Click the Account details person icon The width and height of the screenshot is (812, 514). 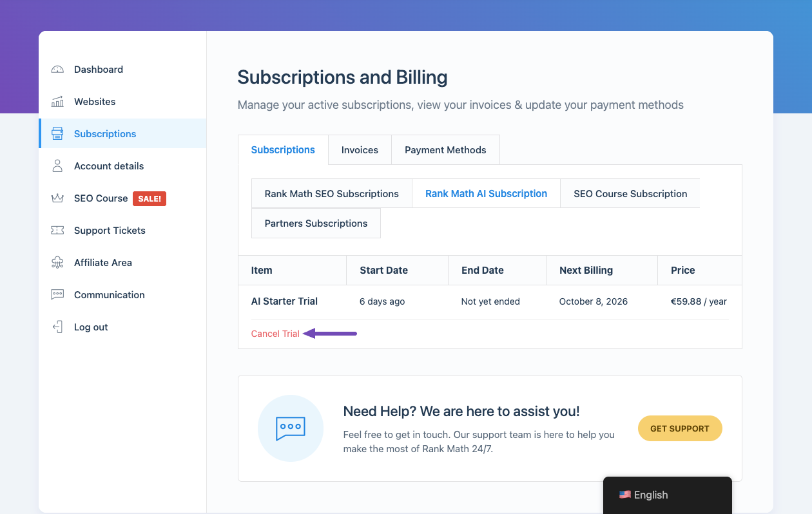pos(57,166)
